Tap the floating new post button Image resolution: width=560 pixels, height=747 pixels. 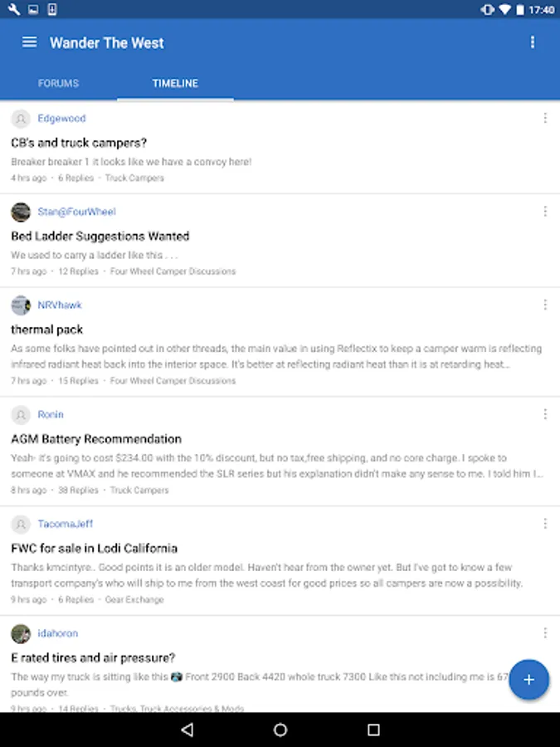[x=528, y=681]
